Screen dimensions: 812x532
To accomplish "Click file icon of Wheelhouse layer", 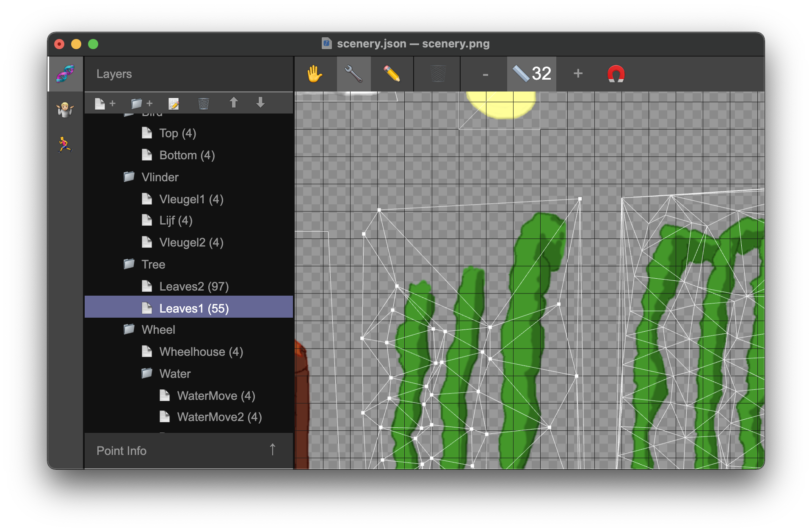I will 147,351.
